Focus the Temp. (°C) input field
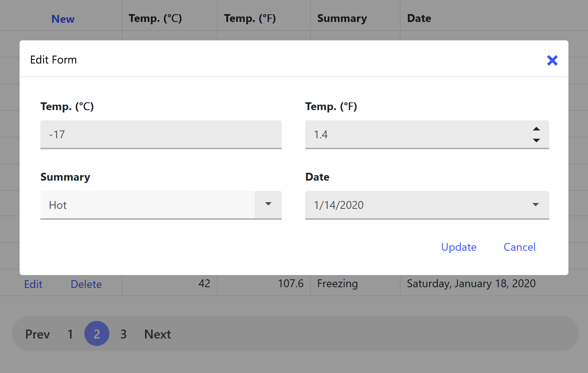The width and height of the screenshot is (588, 373). [161, 134]
